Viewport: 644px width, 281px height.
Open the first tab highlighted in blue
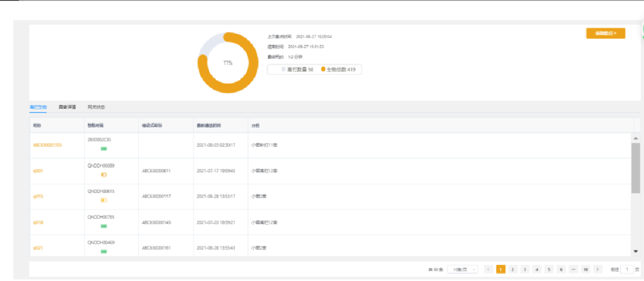click(x=38, y=107)
